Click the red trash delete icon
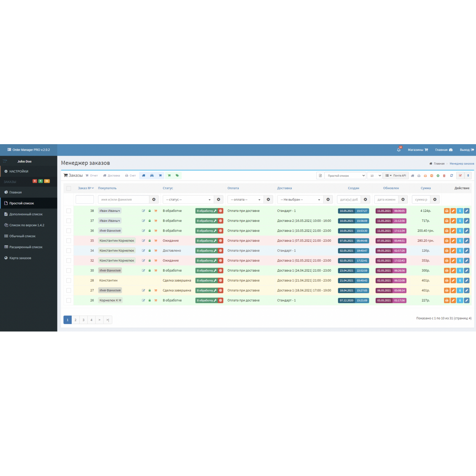 [444, 176]
